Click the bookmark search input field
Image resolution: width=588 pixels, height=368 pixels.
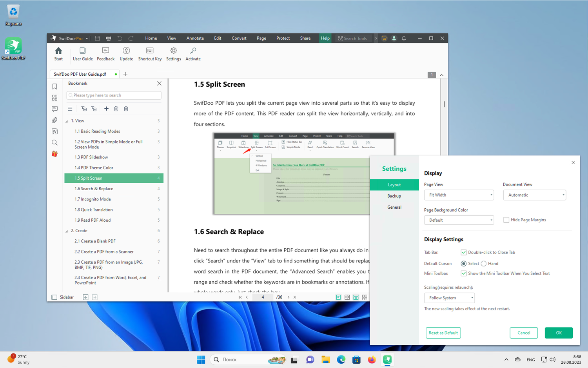point(114,95)
